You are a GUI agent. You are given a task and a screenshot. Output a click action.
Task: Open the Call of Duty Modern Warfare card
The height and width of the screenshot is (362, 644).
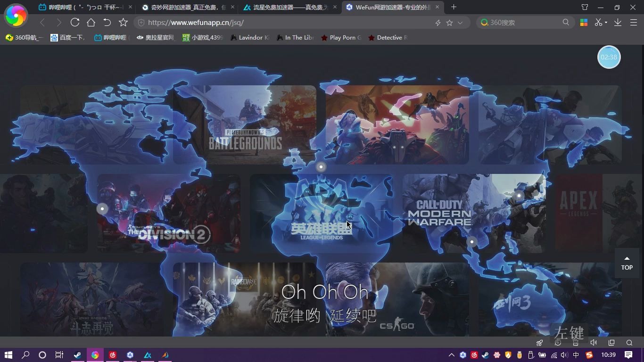[x=474, y=214]
